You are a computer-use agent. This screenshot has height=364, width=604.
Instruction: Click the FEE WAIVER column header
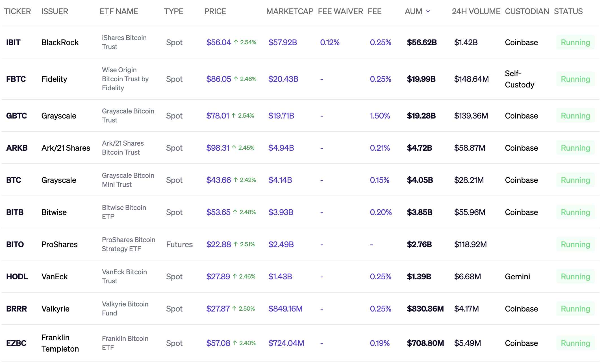[340, 11]
